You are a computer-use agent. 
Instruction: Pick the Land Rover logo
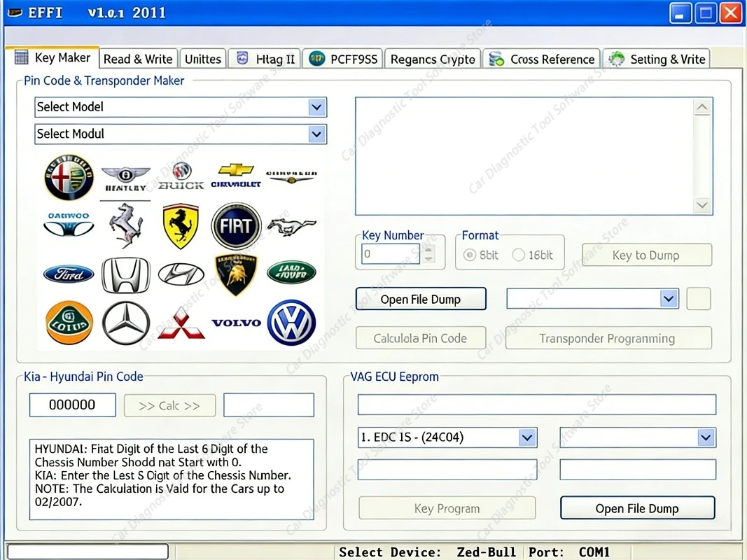tap(291, 272)
